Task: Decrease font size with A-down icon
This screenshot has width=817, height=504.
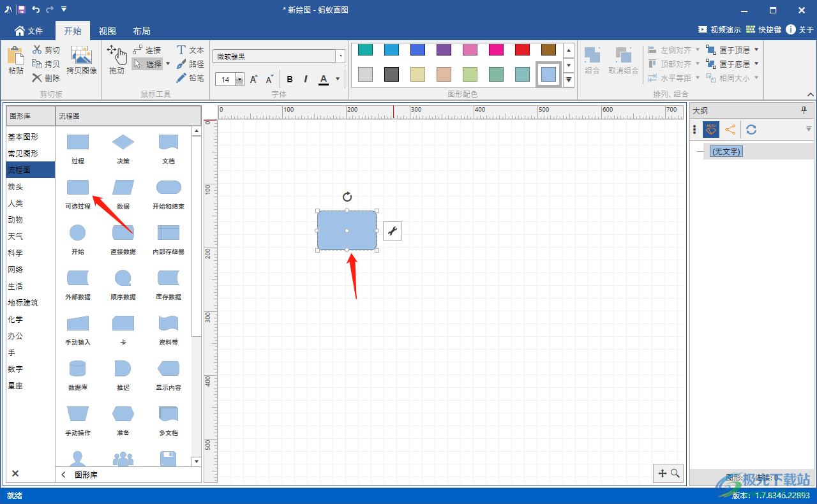Action: tap(269, 79)
